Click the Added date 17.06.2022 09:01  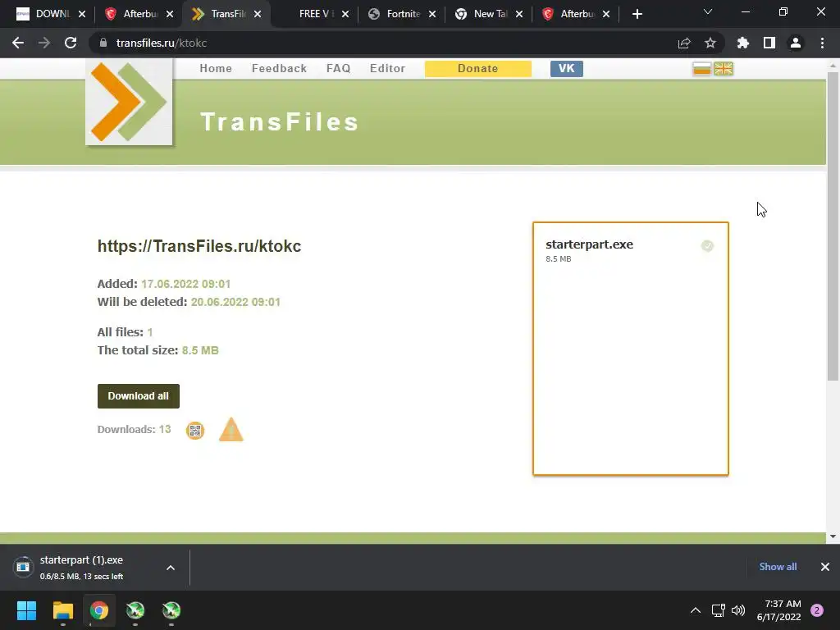click(185, 284)
